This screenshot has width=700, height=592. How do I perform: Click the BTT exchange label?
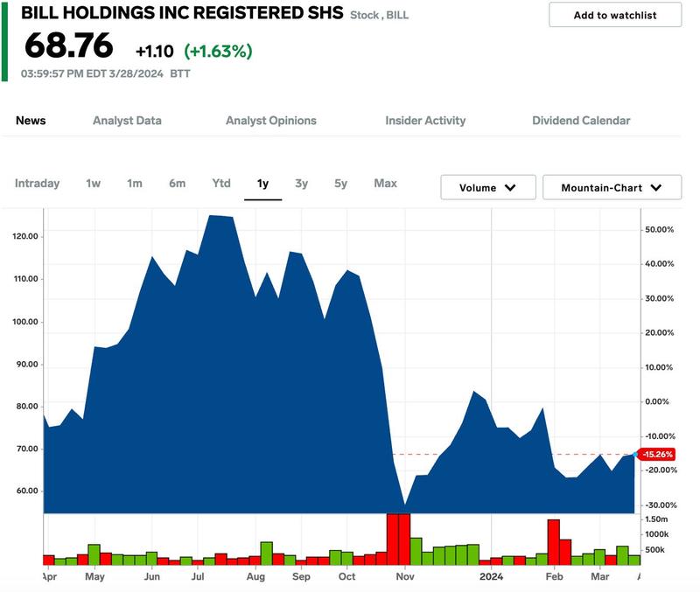[180, 73]
